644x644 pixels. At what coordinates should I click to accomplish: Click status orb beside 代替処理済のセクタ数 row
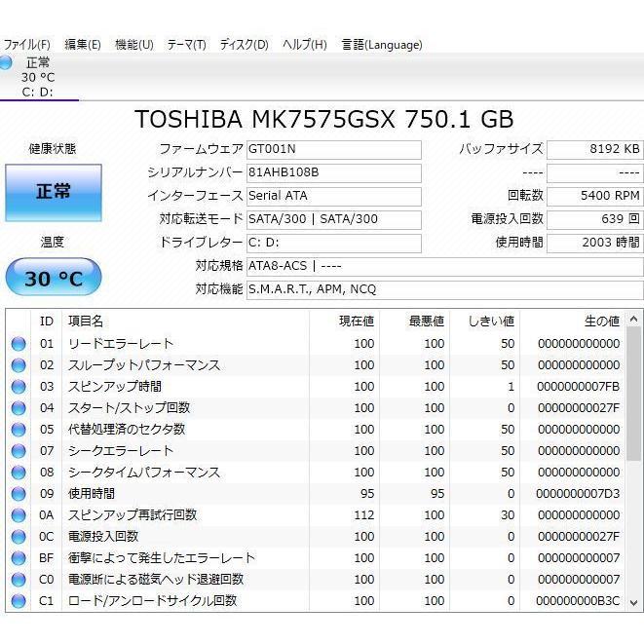[x=18, y=430]
